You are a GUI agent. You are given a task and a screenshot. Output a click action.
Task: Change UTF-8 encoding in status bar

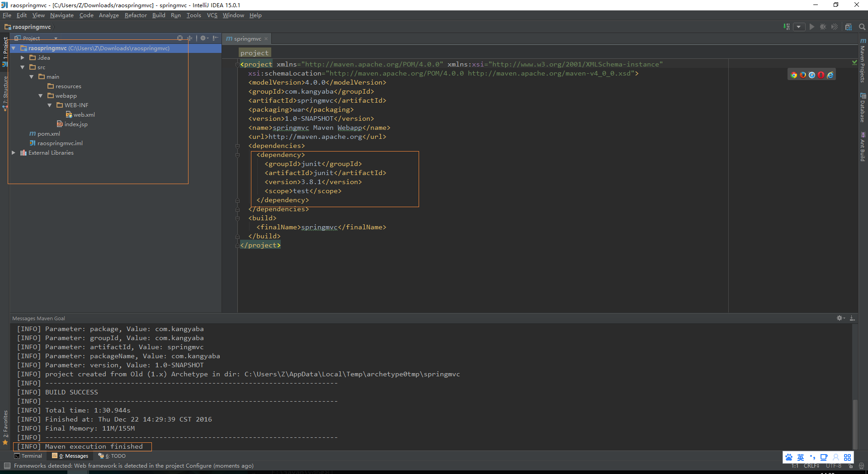tap(834, 466)
